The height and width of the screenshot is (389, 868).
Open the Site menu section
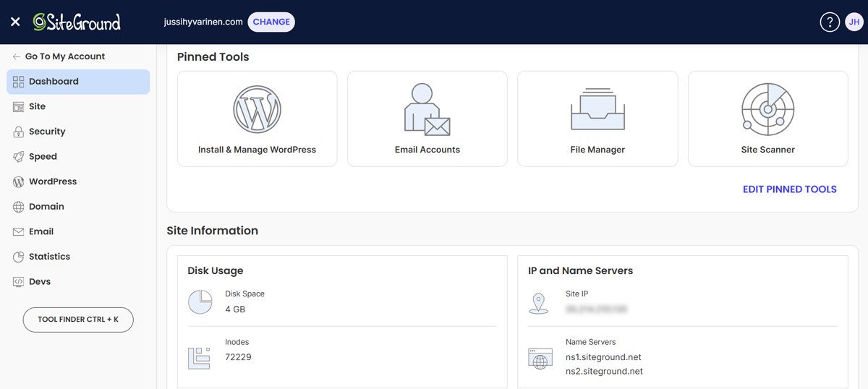78,106
